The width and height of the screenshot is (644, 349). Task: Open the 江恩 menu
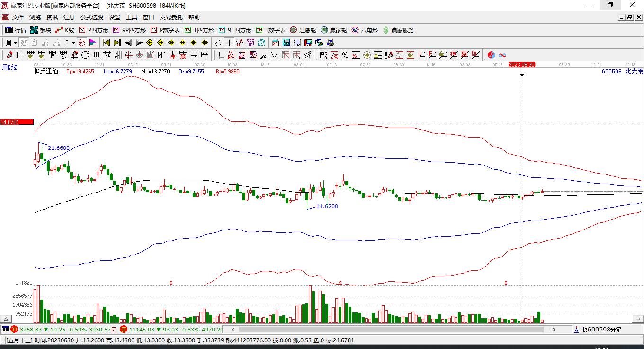[69, 18]
